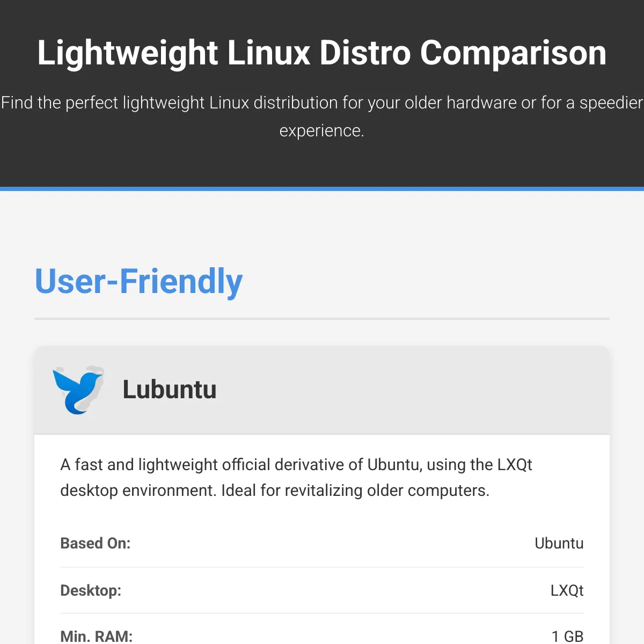Click the page subtitle about older hardware

(x=322, y=116)
